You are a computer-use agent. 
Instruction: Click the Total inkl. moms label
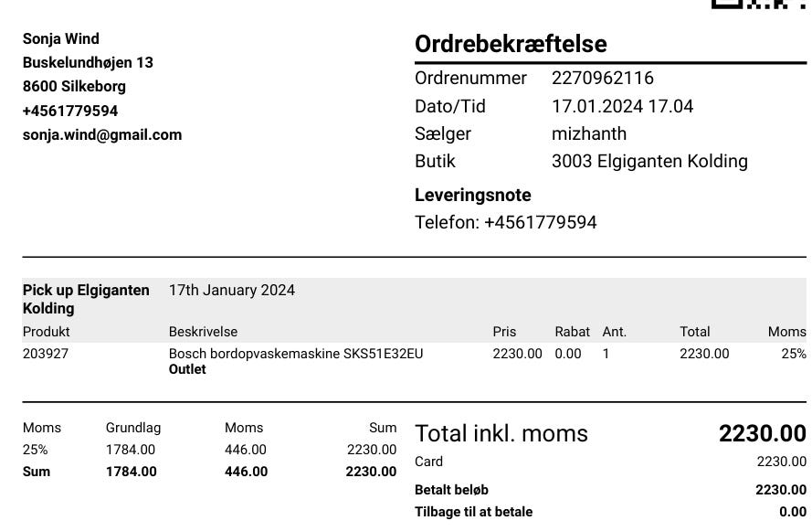tap(501, 433)
